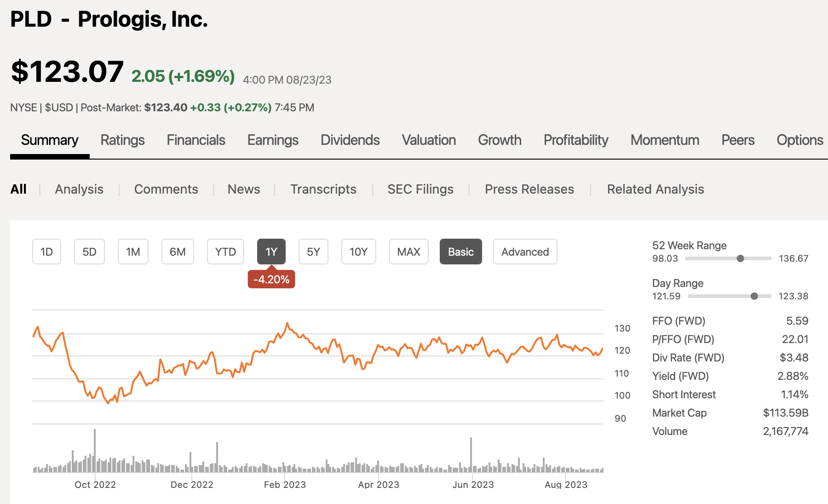Click the post-market price $123.40
The image size is (828, 504).
166,107
